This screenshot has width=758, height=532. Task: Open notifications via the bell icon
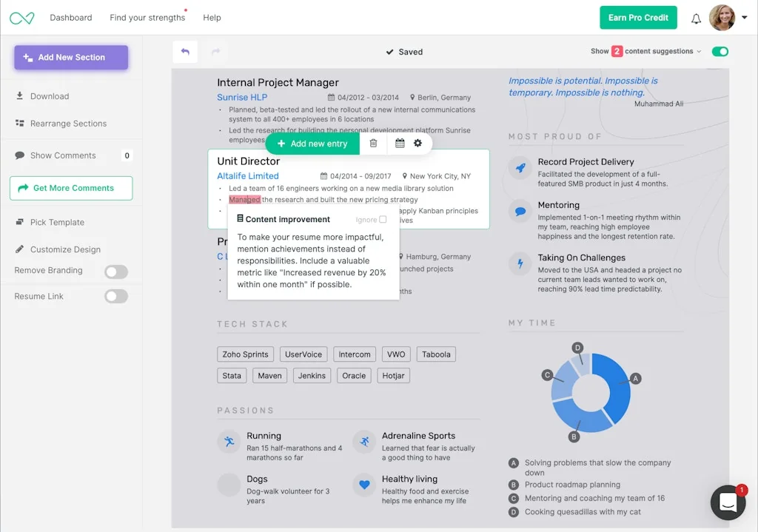click(696, 18)
